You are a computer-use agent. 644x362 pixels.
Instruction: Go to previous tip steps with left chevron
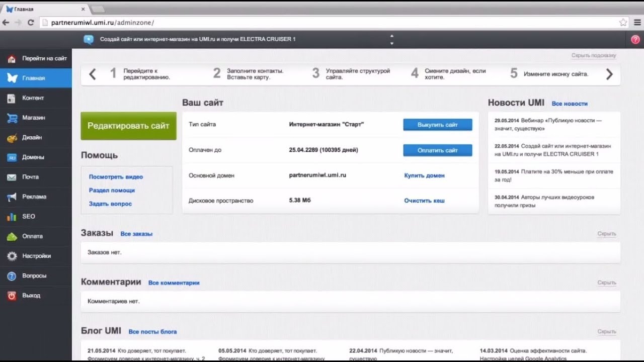point(92,74)
